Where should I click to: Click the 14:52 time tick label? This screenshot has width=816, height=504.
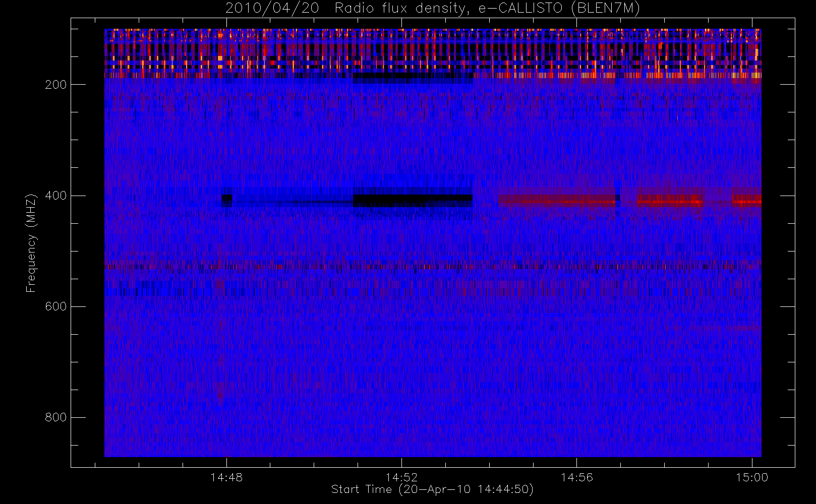401,477
